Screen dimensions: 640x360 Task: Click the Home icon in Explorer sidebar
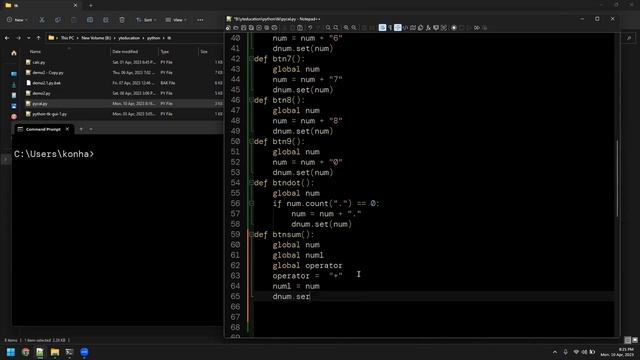[14, 53]
